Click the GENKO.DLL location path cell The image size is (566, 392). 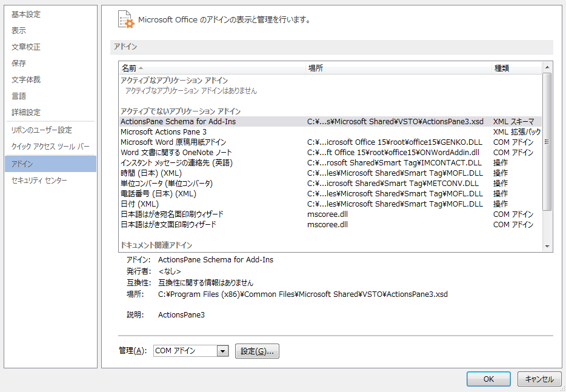pyautogui.click(x=395, y=142)
